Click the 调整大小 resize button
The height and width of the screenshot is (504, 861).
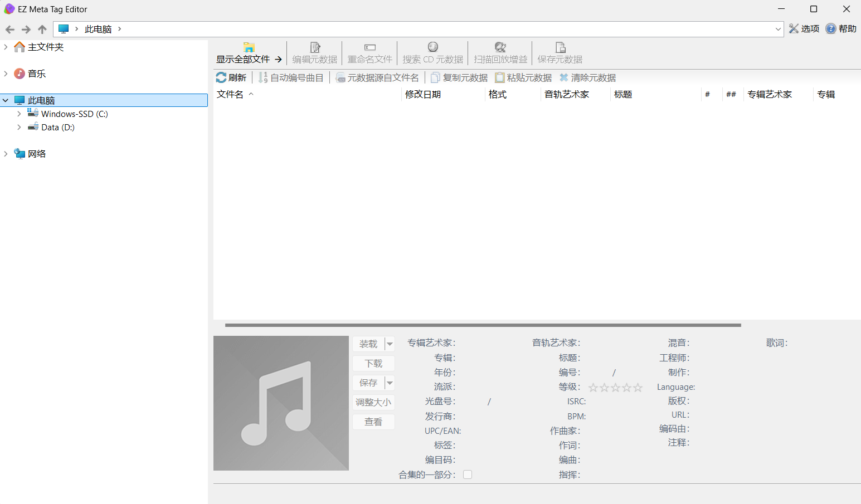tap(374, 403)
